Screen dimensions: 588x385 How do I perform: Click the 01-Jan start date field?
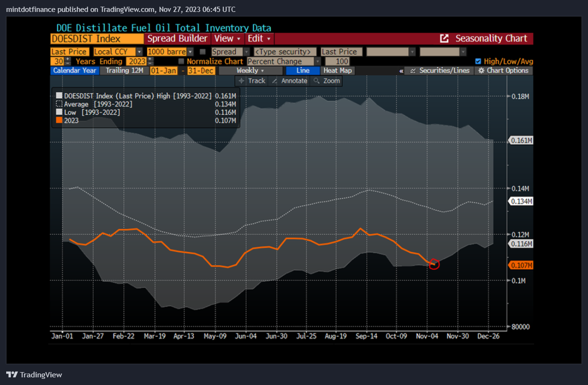[x=163, y=70]
